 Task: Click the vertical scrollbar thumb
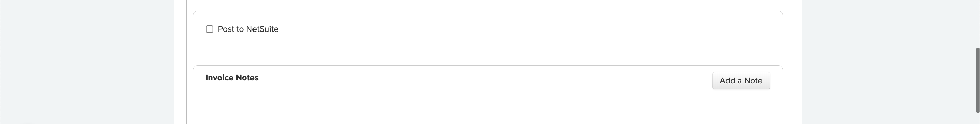(x=977, y=80)
